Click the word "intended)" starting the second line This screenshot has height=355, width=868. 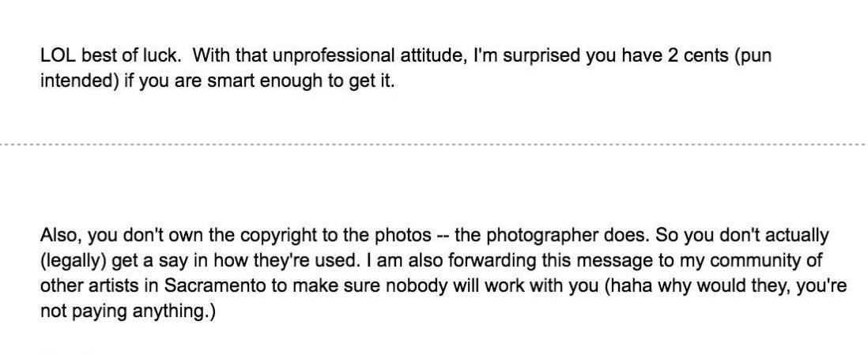pos(80,81)
